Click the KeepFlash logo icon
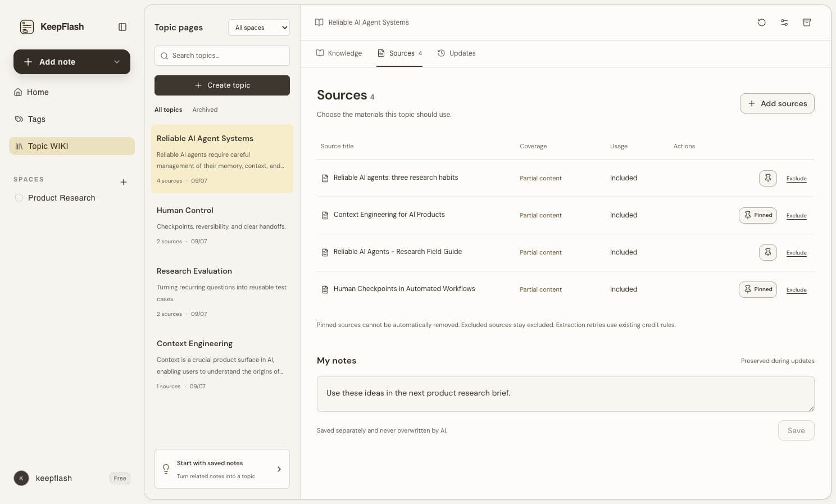Image resolution: width=836 pixels, height=504 pixels. coord(27,27)
